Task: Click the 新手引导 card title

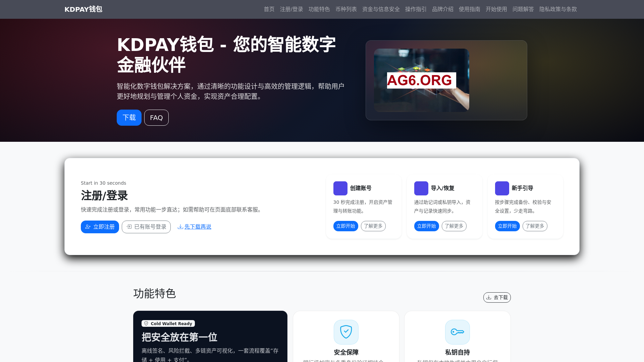Action: [523, 188]
